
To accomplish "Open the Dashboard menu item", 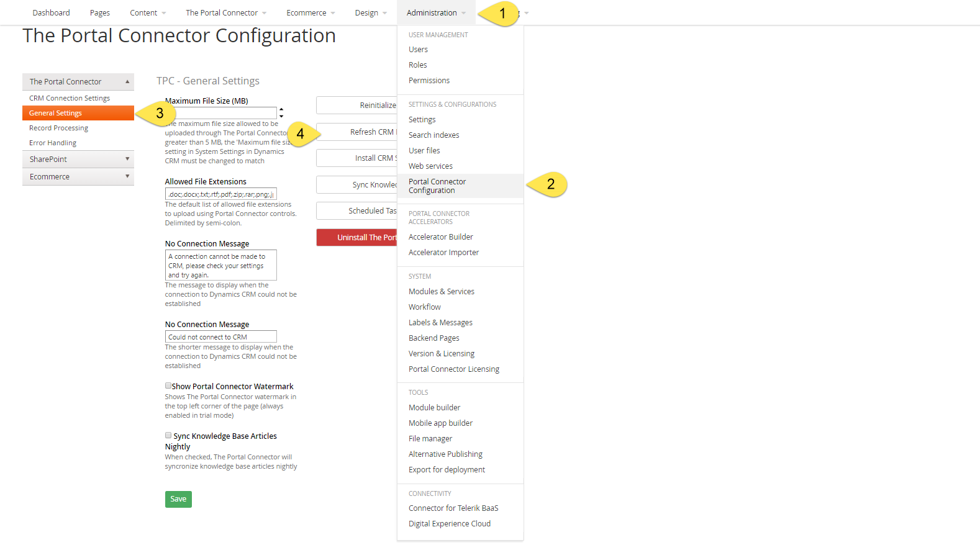I will pyautogui.click(x=51, y=12).
